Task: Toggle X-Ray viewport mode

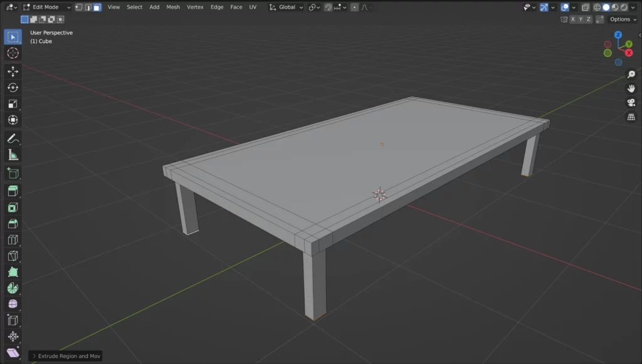Action: point(585,7)
